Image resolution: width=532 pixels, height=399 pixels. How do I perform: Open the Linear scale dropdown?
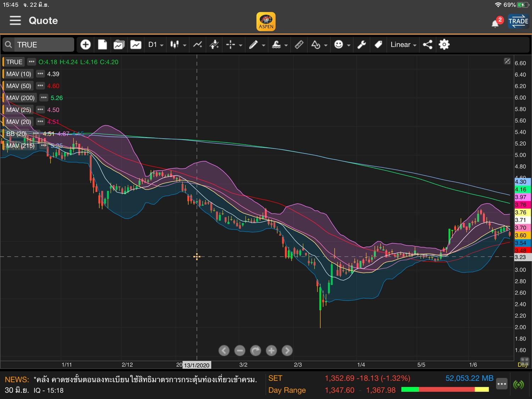point(403,45)
